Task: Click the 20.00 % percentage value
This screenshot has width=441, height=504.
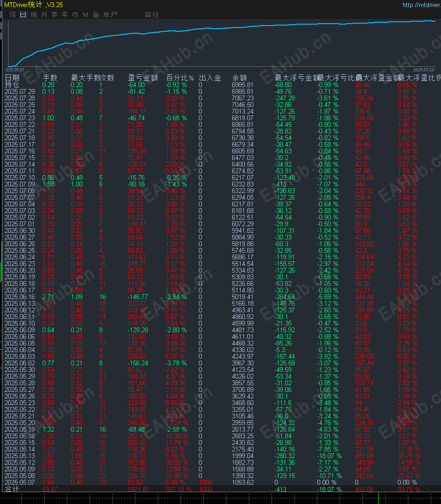Action: pyautogui.click(x=177, y=462)
